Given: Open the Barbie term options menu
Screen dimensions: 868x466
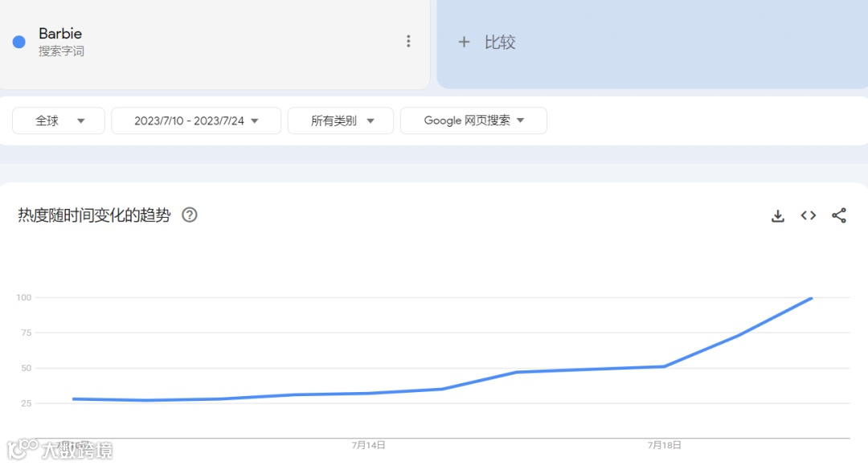Looking at the screenshot, I should 408,42.
